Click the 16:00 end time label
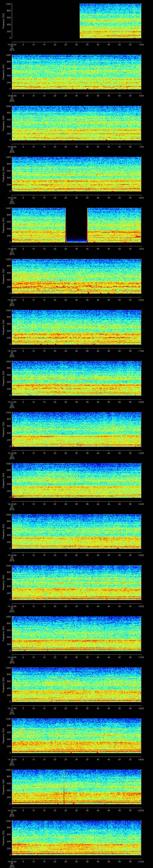 (141, 606)
